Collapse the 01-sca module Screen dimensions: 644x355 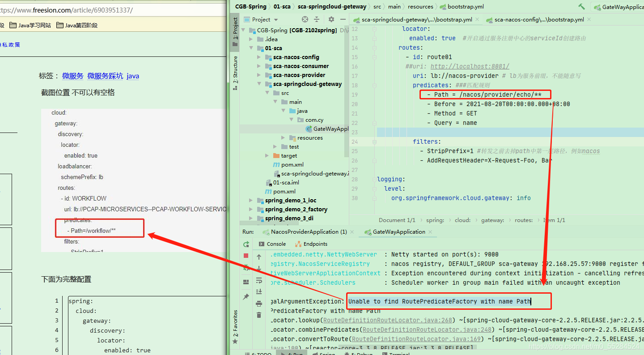[251, 48]
